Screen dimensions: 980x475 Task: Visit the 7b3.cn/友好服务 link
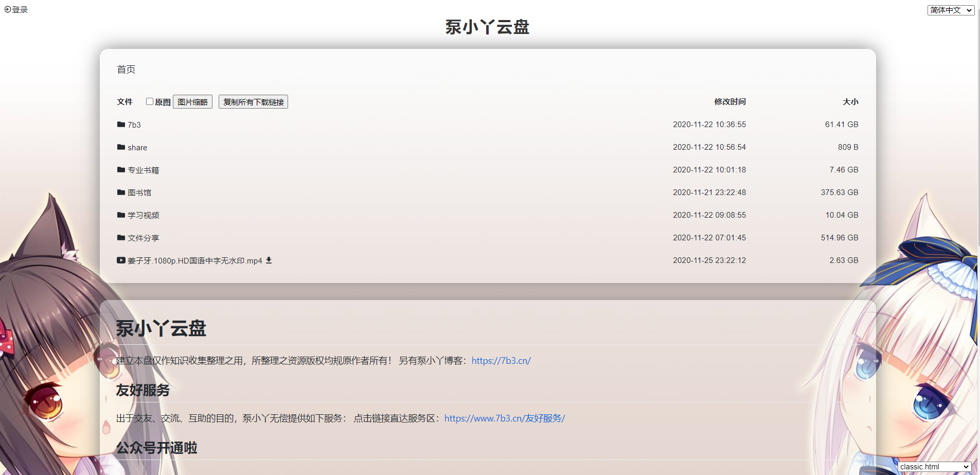[x=504, y=418]
